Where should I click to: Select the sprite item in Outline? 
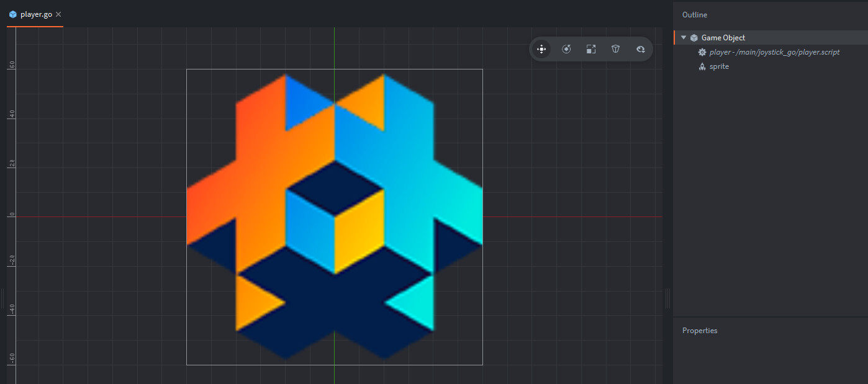pos(719,66)
